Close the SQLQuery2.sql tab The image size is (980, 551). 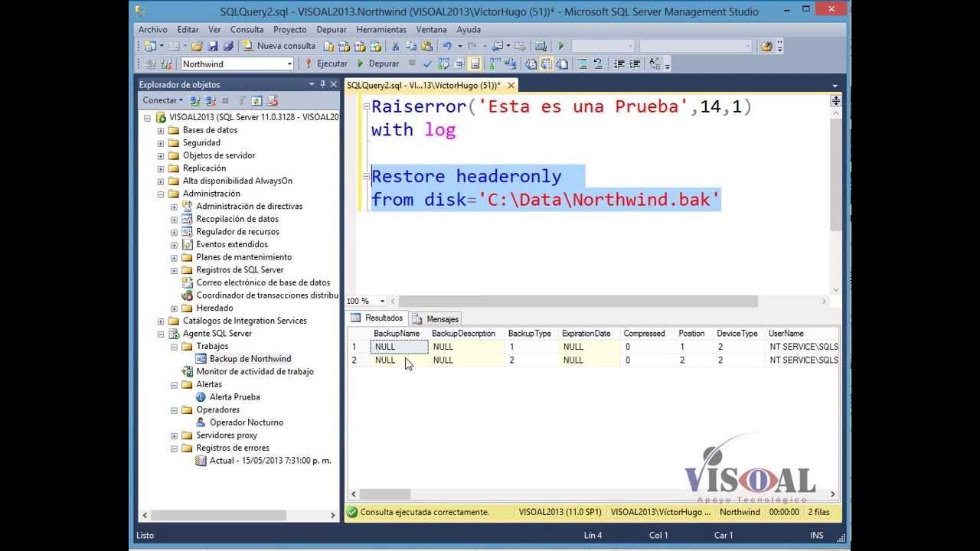[x=511, y=85]
